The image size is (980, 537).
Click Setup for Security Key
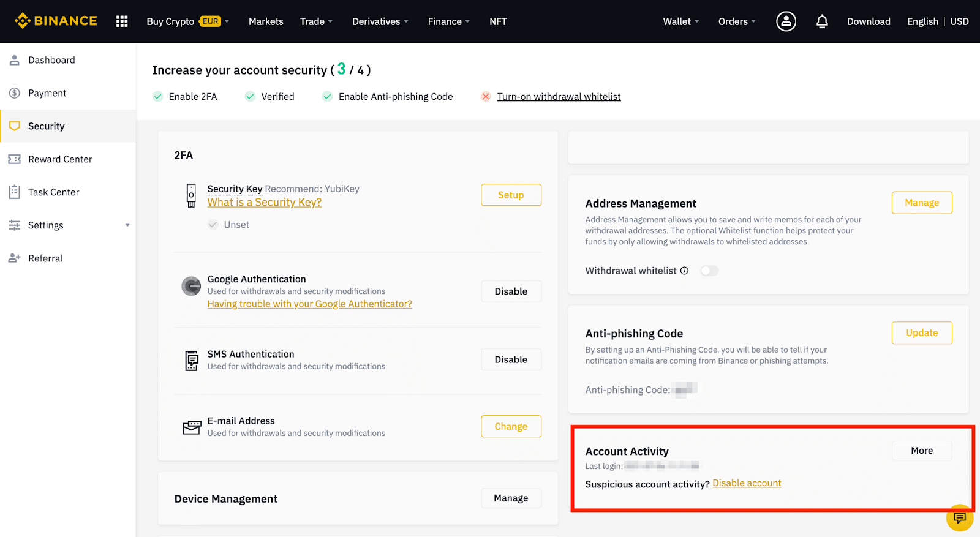click(x=511, y=195)
